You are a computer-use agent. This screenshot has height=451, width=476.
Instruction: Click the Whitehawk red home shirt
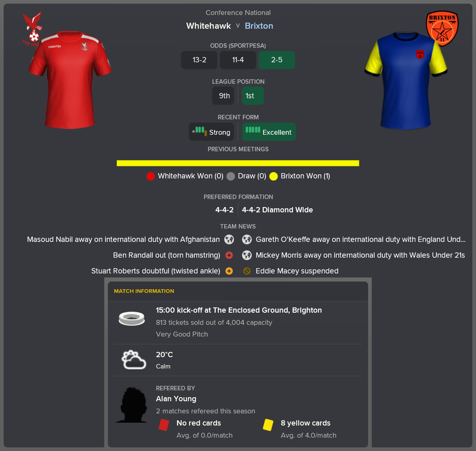tap(70, 80)
